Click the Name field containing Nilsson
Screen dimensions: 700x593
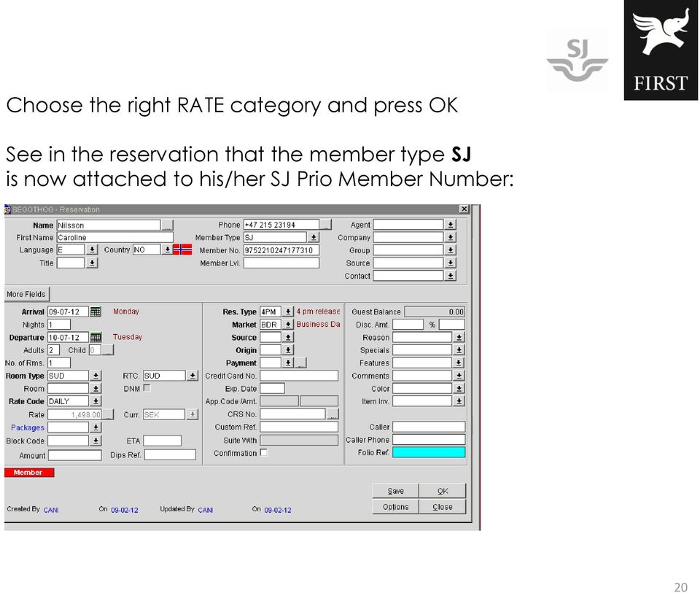[109, 225]
